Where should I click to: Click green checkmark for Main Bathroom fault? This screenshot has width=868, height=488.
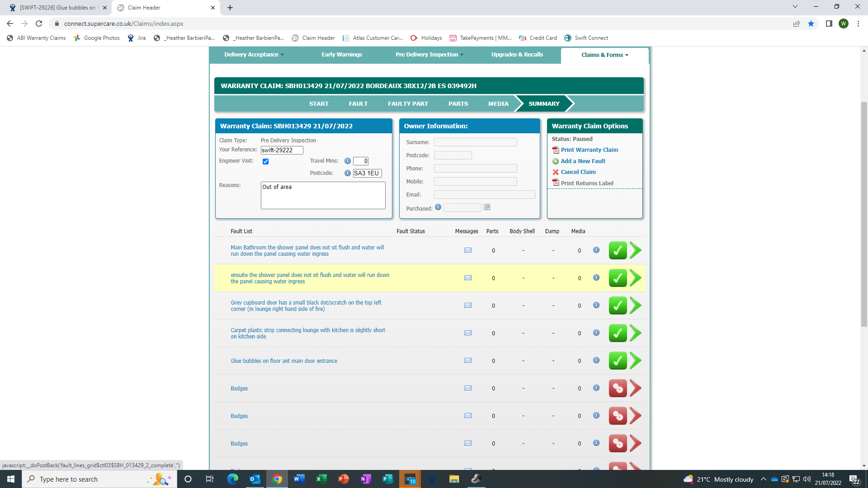point(618,250)
